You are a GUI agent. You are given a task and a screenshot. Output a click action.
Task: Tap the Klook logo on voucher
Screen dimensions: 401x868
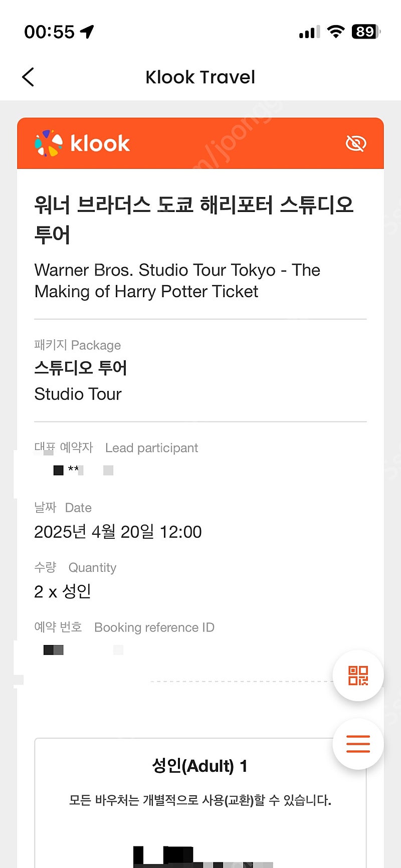coord(82,143)
